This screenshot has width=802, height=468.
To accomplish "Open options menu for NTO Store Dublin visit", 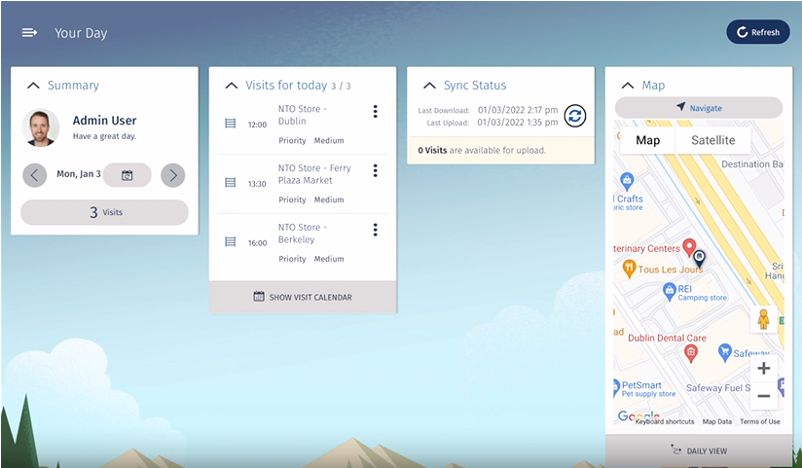I will (x=375, y=112).
